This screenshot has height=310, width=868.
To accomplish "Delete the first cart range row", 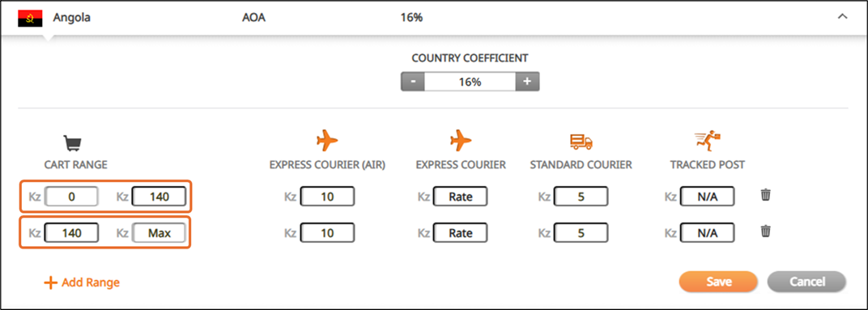I will point(766,195).
